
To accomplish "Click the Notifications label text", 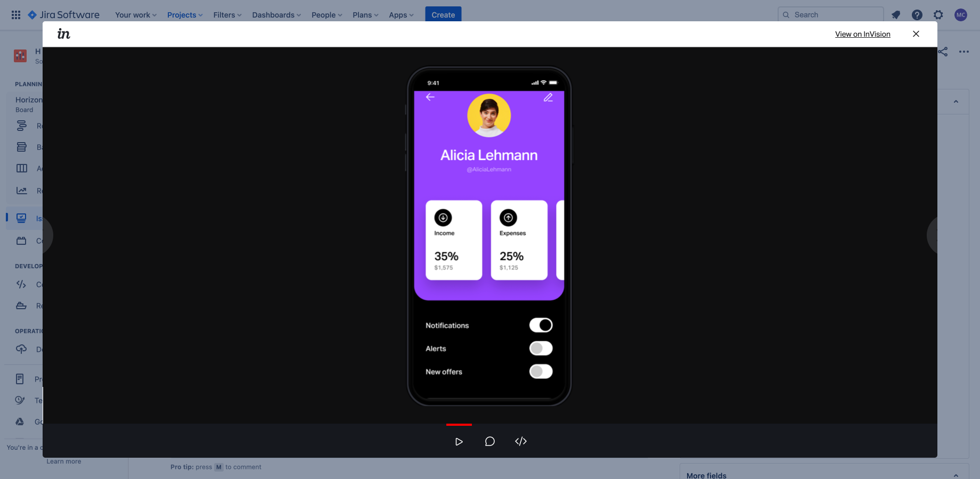I will (x=447, y=326).
